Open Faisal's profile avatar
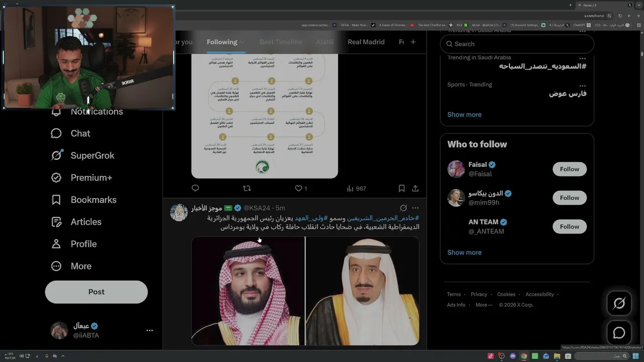 [456, 169]
